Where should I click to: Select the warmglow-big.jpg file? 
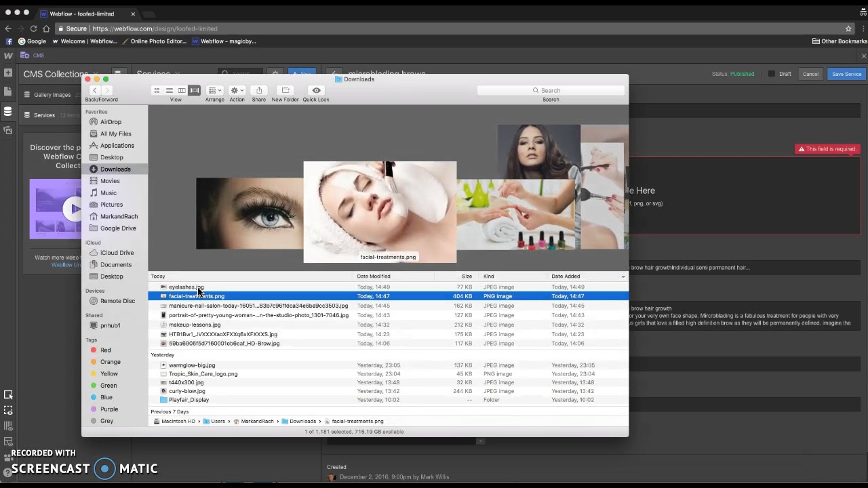point(191,365)
